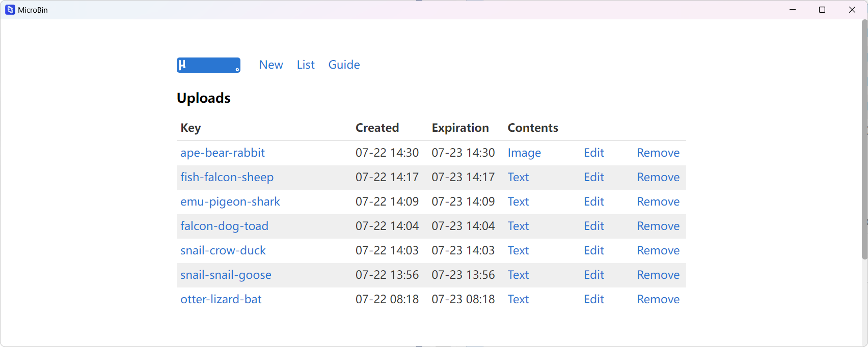The height and width of the screenshot is (347, 868).
Task: Remove the ape-bear-rabbit upload
Action: tap(658, 153)
